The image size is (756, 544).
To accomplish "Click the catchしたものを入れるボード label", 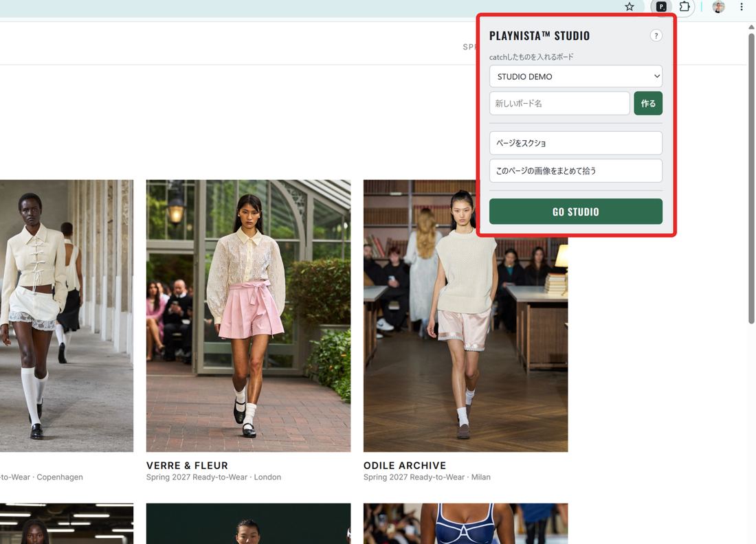I will [531, 57].
